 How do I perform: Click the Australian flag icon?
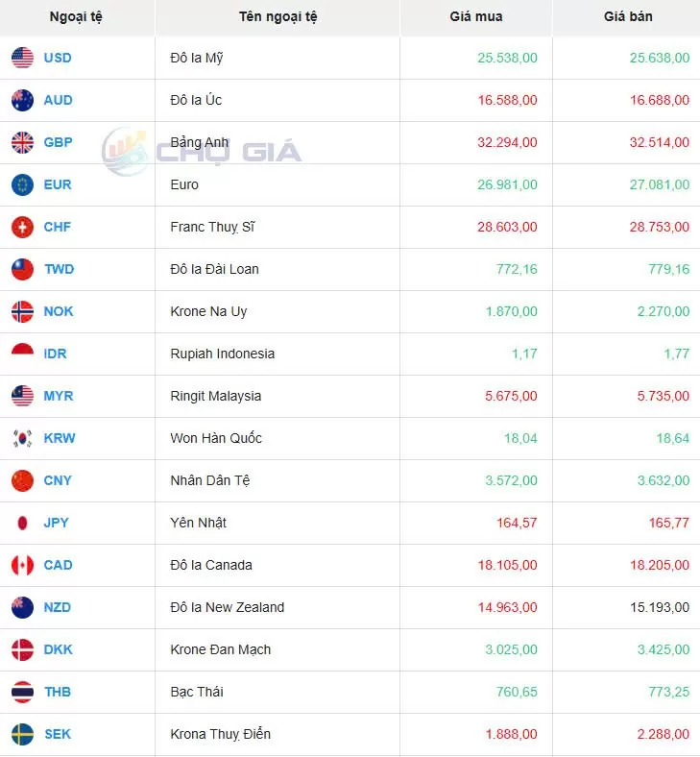coord(22,100)
